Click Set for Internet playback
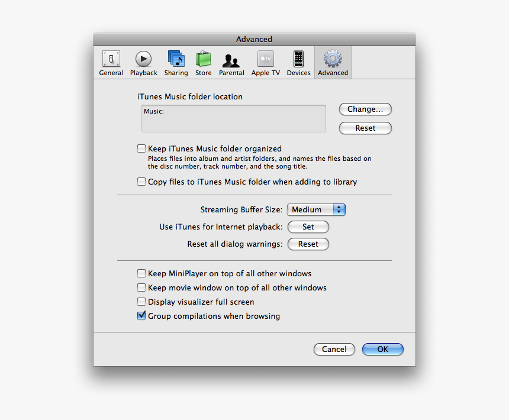Screen dimensions: 509x420 308,227
